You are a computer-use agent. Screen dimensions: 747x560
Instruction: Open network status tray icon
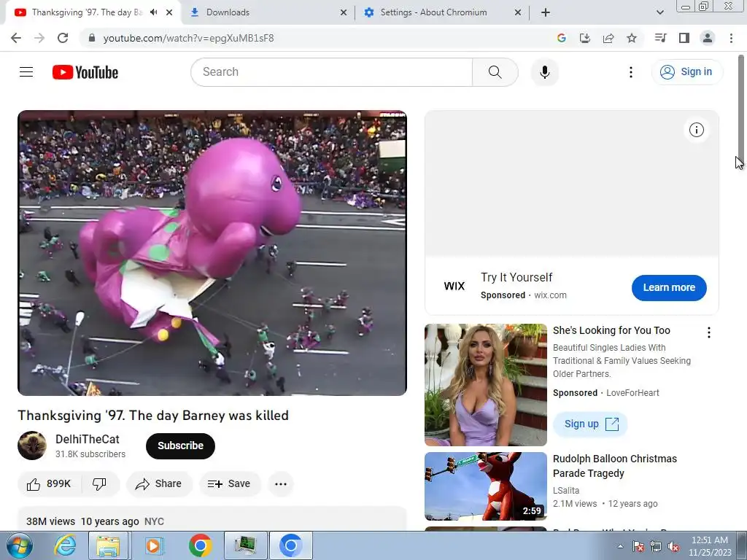(x=656, y=547)
